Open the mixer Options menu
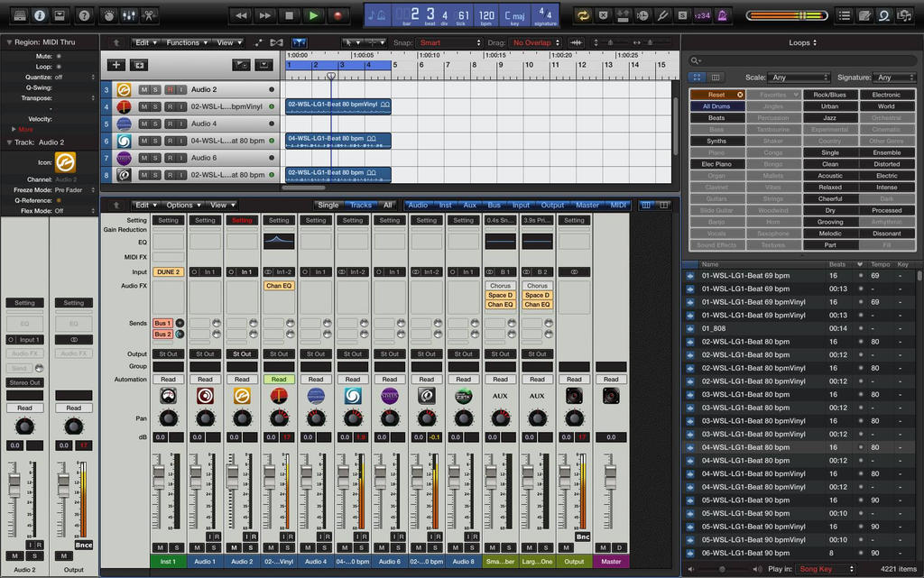 184,205
